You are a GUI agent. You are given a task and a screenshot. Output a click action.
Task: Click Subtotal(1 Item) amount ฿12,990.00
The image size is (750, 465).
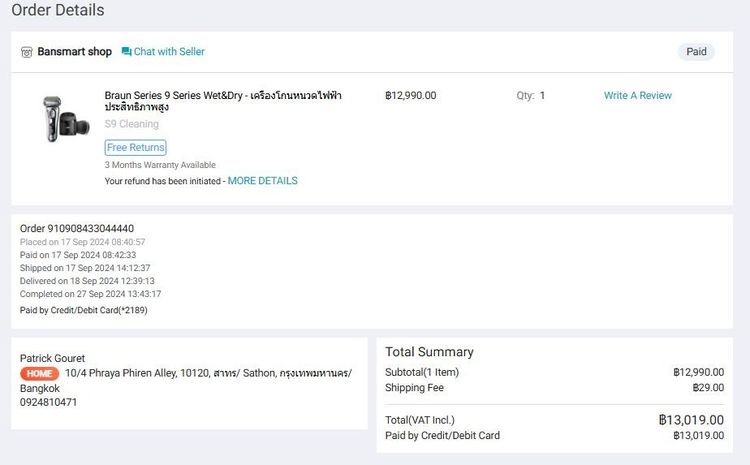(x=699, y=372)
